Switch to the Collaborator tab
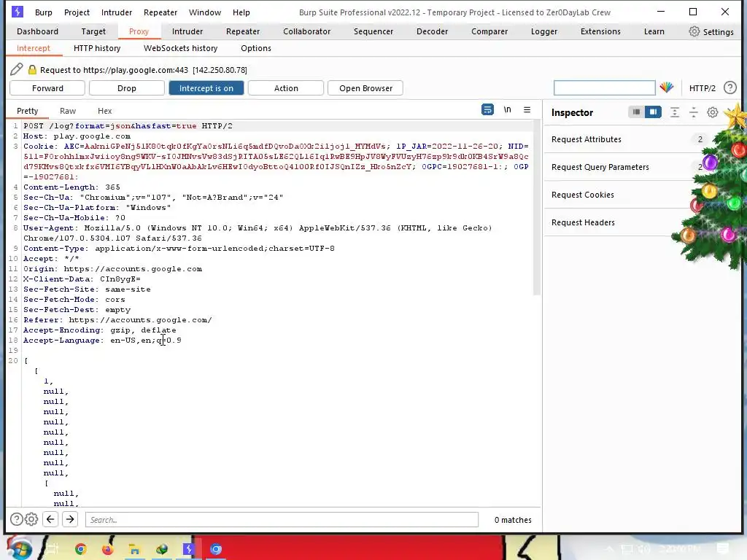The width and height of the screenshot is (747, 560). click(x=307, y=31)
